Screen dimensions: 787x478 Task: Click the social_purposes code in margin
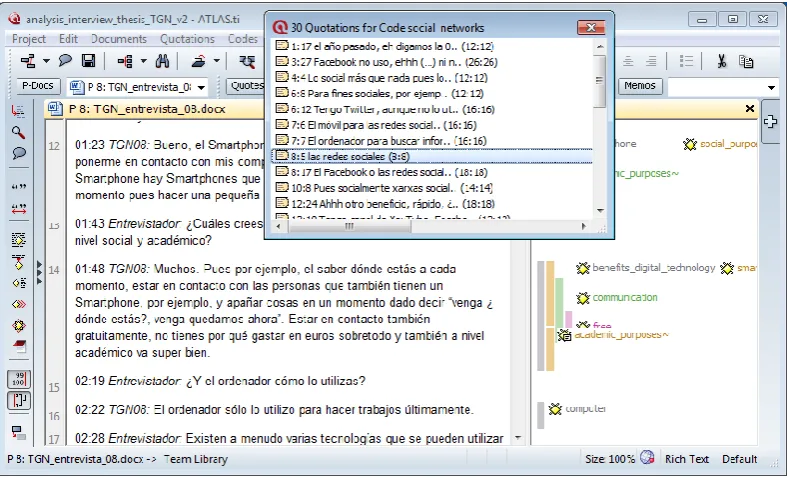click(x=728, y=144)
